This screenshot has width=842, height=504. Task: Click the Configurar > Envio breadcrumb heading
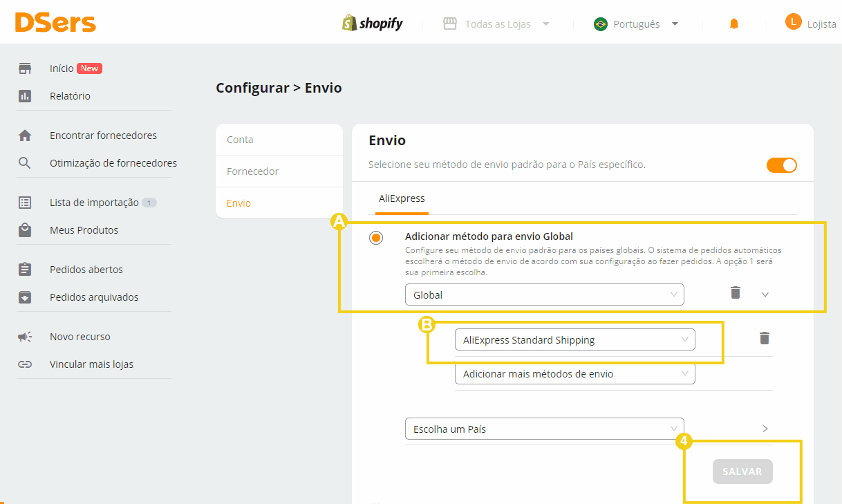pyautogui.click(x=279, y=88)
